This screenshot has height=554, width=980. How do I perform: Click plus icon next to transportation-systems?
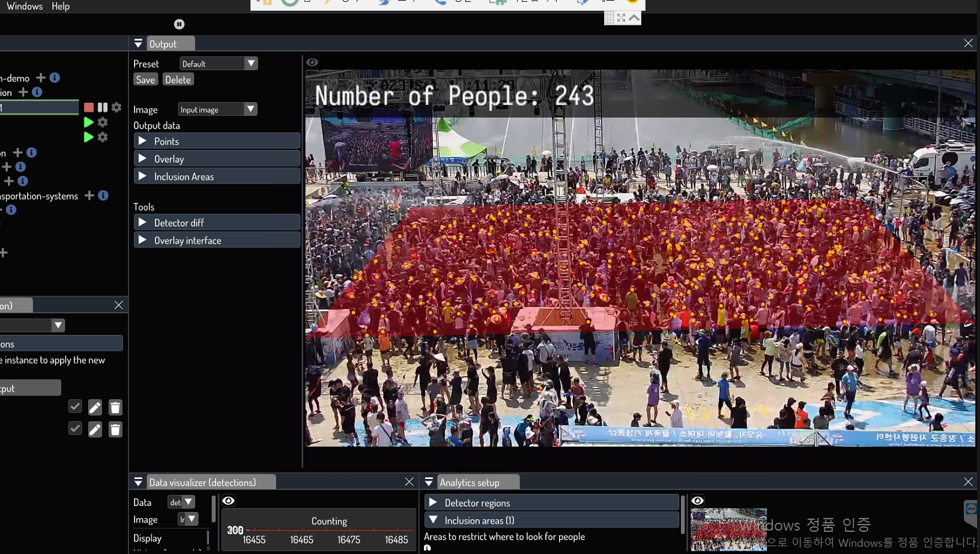pyautogui.click(x=89, y=196)
